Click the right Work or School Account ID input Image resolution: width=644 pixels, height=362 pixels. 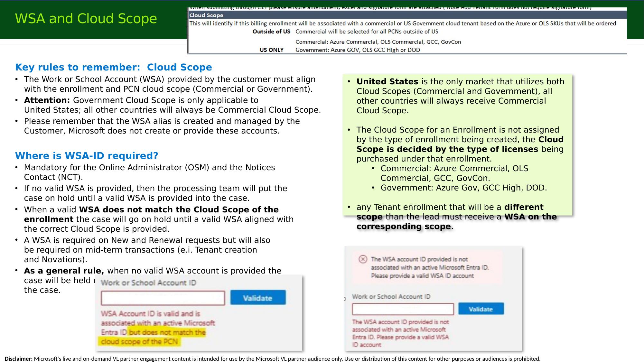(x=403, y=309)
